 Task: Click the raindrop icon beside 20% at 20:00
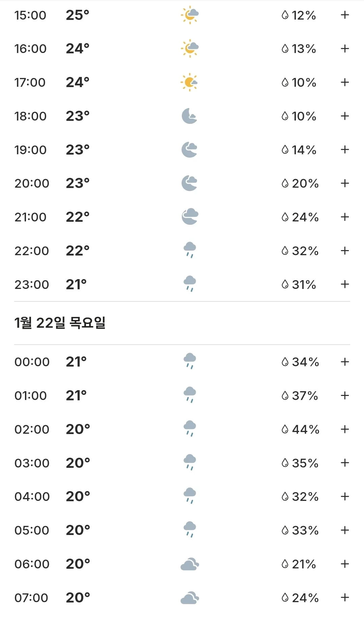tap(285, 183)
